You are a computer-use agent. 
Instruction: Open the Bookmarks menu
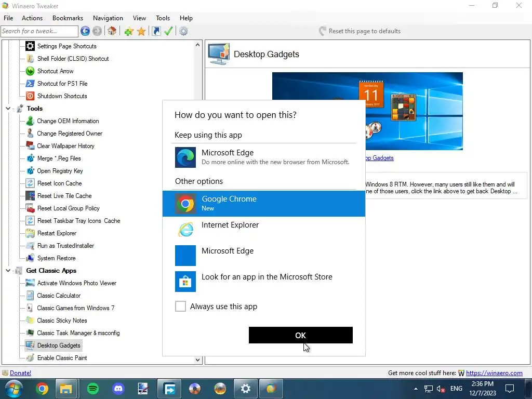pyautogui.click(x=68, y=18)
